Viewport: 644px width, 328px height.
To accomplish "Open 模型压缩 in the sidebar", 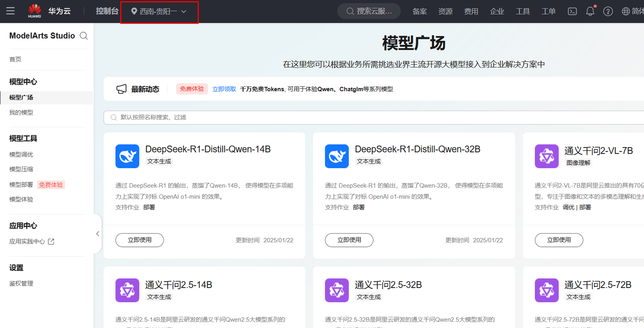I will [x=21, y=169].
